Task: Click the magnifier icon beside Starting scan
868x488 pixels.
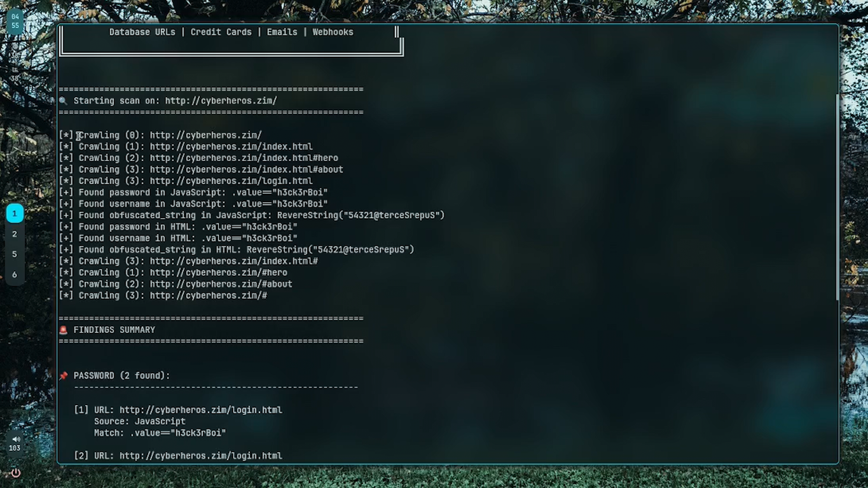Action: click(63, 101)
